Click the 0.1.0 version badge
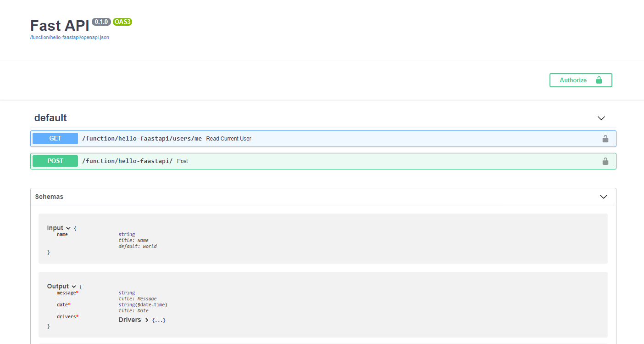644x344 pixels. (x=101, y=22)
